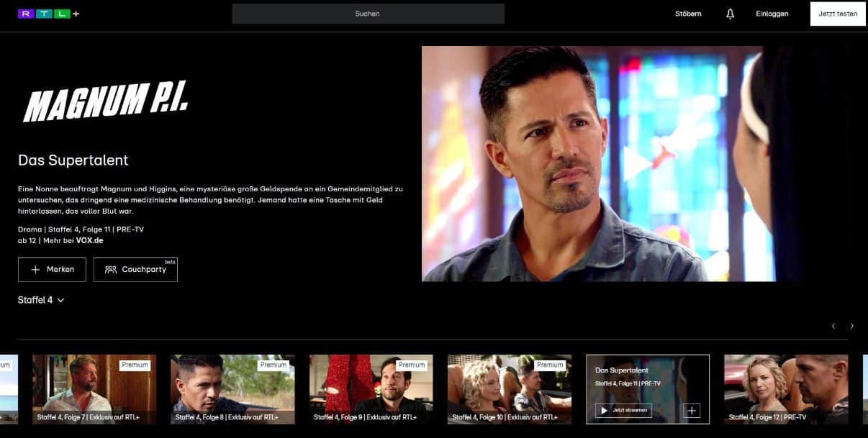Viewport: 868px width, 438px height.
Task: Open Stöbern menu
Action: click(x=688, y=14)
